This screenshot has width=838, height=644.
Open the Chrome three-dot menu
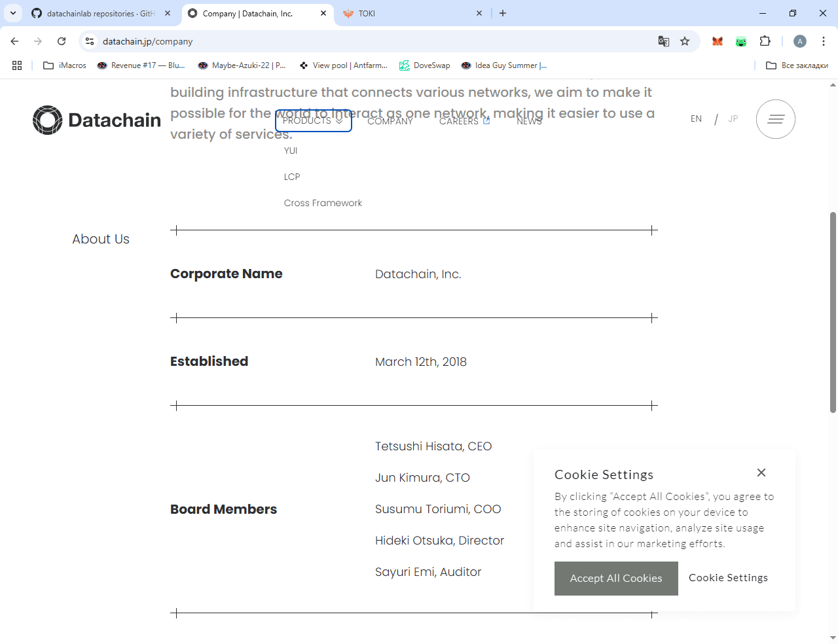(x=824, y=41)
